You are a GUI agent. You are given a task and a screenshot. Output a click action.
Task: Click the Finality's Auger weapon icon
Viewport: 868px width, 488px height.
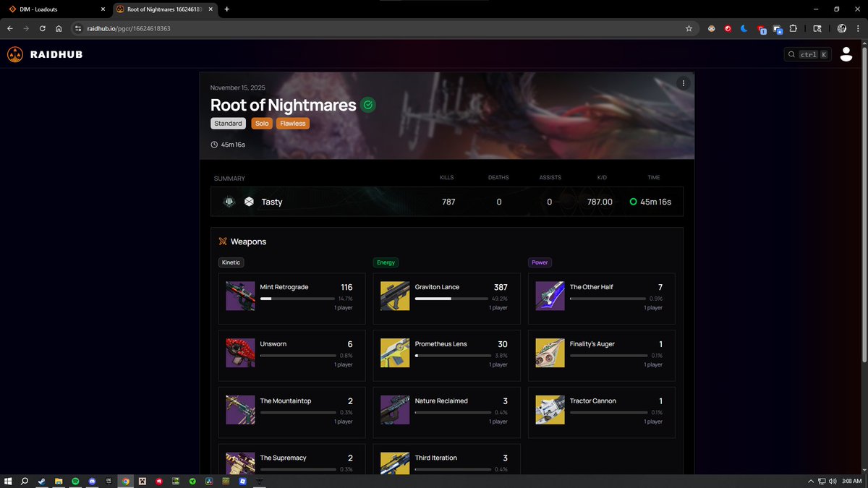[x=550, y=353]
